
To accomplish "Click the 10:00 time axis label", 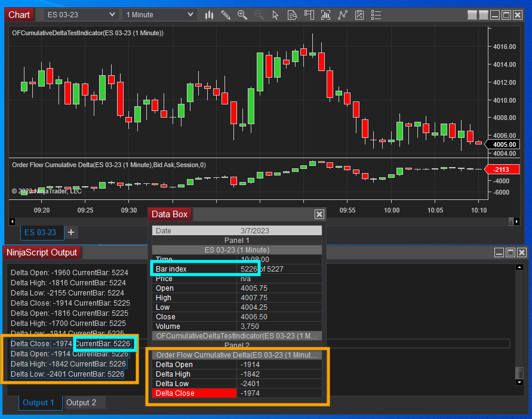I will click(x=392, y=210).
